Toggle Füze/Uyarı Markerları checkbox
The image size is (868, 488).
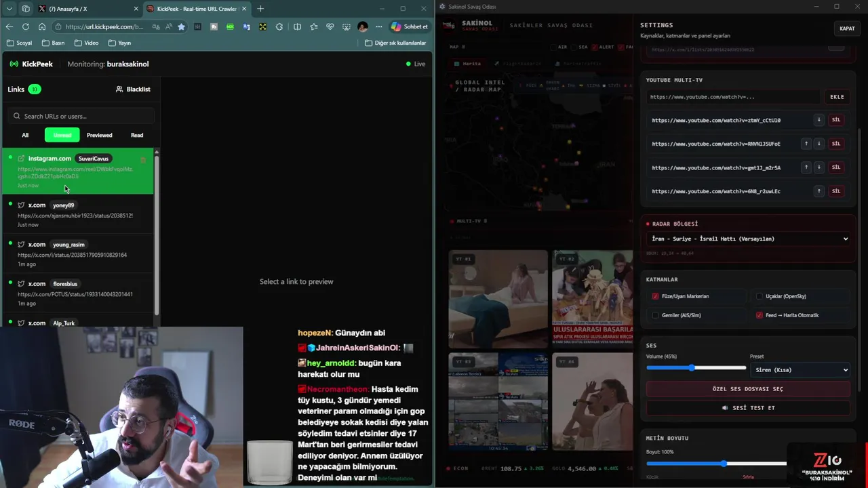click(655, 296)
